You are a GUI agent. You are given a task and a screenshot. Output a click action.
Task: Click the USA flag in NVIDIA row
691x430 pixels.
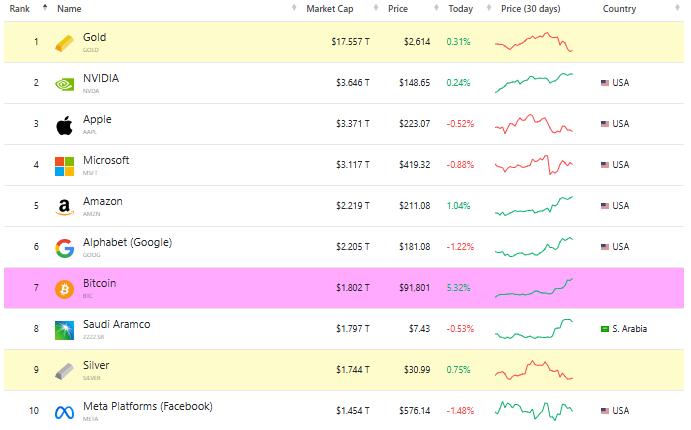point(605,83)
